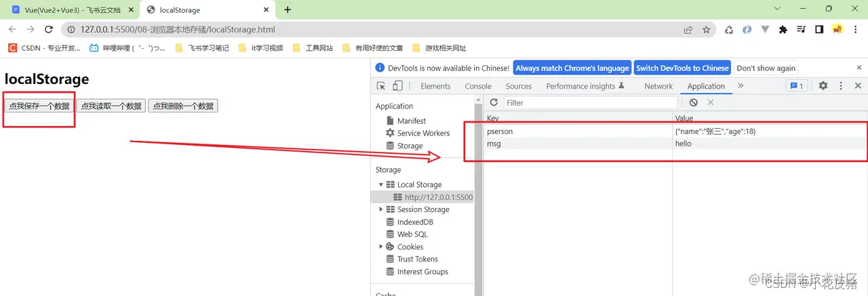Image resolution: width=868 pixels, height=296 pixels.
Task: Click the {"name":"张三","age":18} value cell
Action: coord(770,131)
